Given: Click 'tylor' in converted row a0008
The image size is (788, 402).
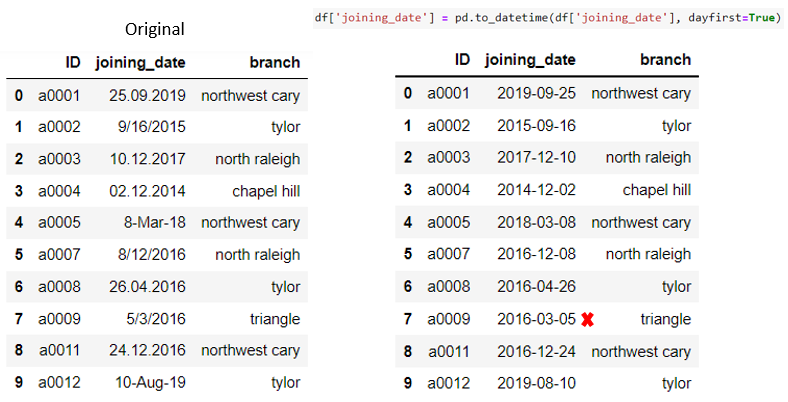Looking at the screenshot, I should [x=676, y=287].
